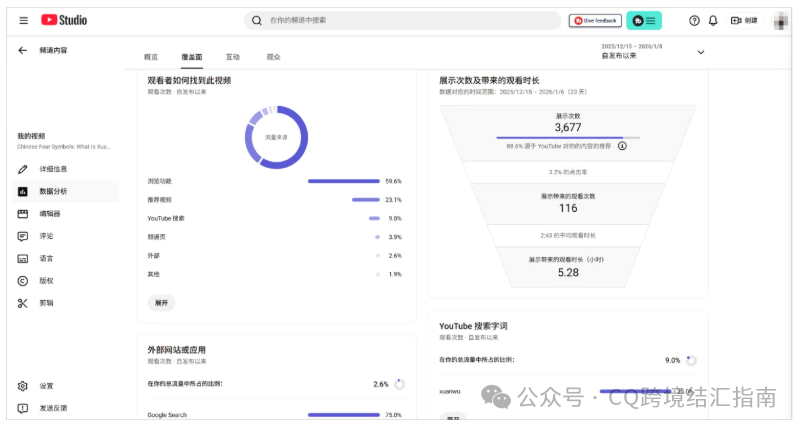Click info icon beside YouTube recommendation percentage
802x429 pixels.
(x=622, y=146)
